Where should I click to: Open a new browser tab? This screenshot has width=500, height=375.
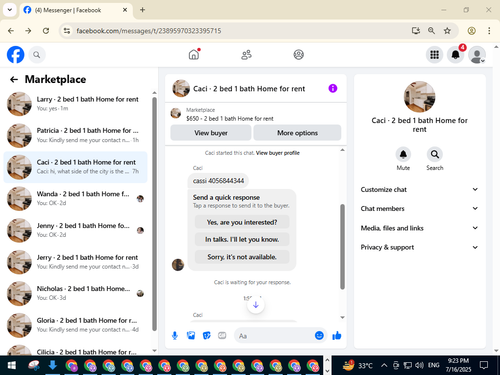click(x=142, y=10)
